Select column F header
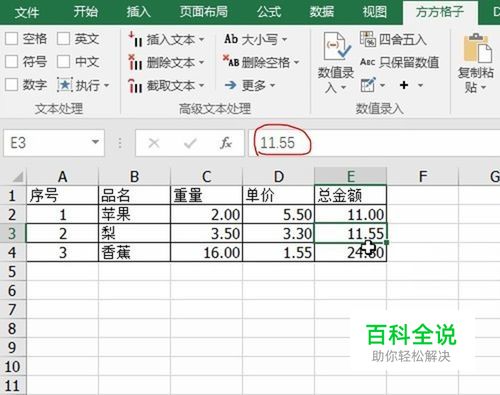This screenshot has height=395, width=500. 423,176
